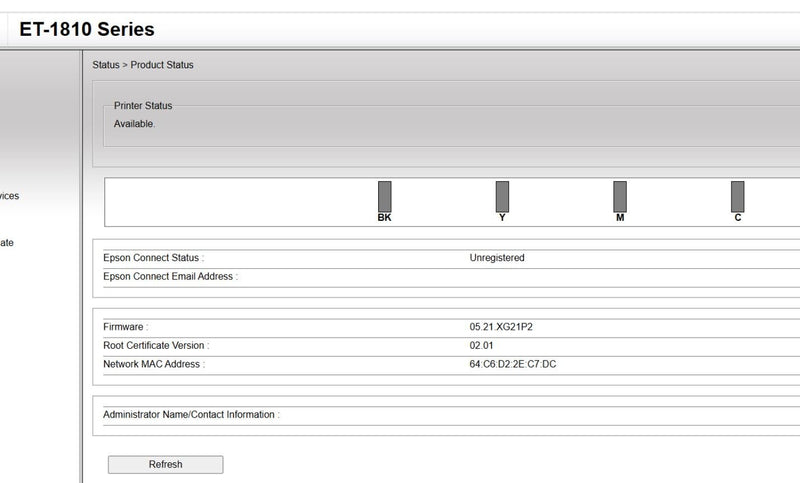This screenshot has width=800, height=483.
Task: Select root certificate value 02.01
Action: (x=482, y=345)
